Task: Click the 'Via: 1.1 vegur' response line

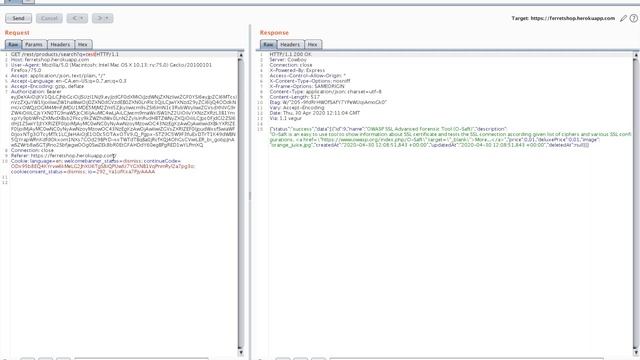Action: (x=285, y=118)
